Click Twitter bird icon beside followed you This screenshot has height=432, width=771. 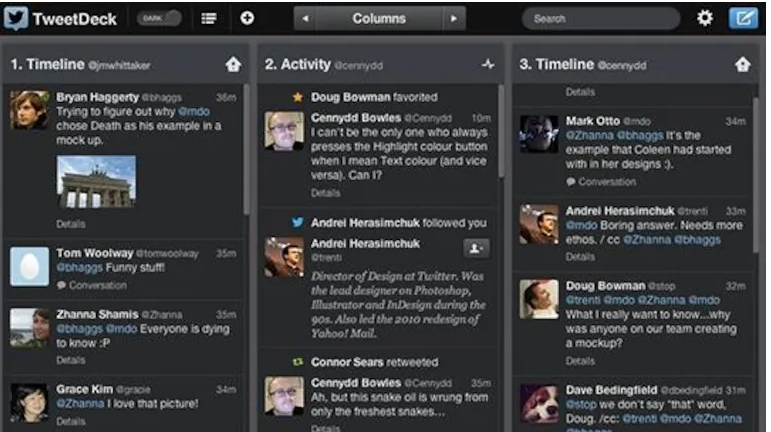point(297,223)
